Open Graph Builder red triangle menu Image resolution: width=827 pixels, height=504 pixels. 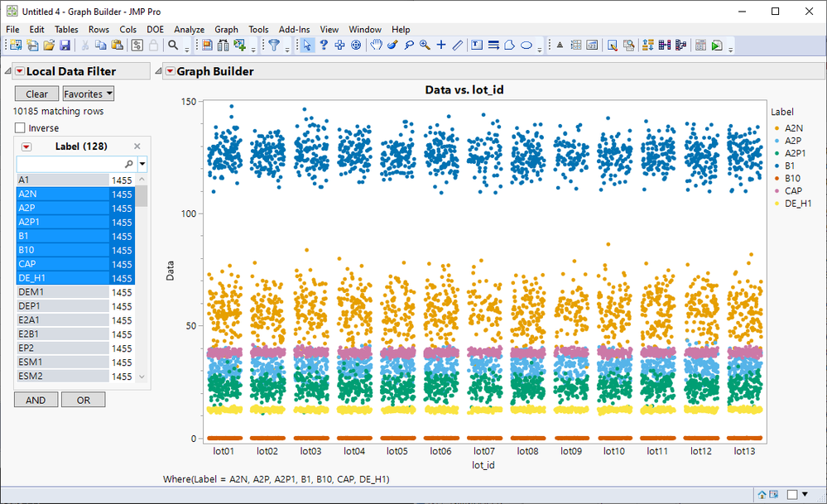click(x=170, y=72)
